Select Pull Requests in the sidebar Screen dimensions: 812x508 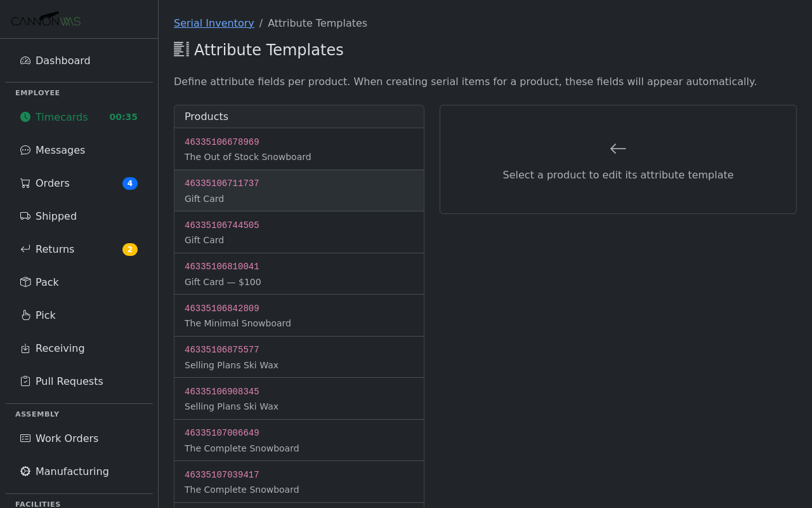coord(69,381)
